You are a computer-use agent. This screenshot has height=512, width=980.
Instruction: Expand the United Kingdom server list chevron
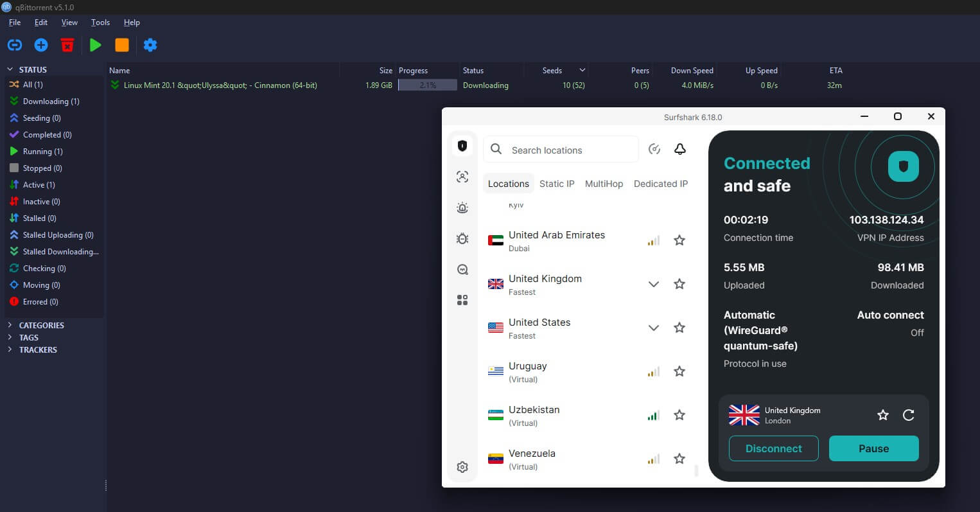[x=654, y=284]
